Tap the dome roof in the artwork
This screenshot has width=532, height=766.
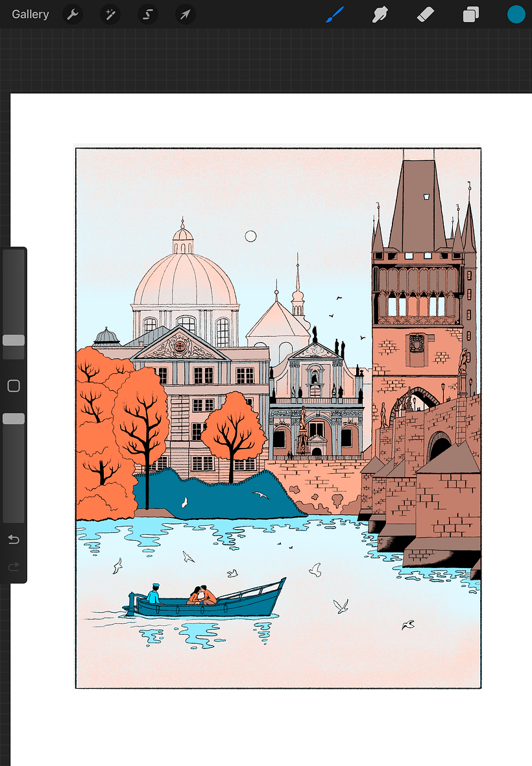click(186, 278)
